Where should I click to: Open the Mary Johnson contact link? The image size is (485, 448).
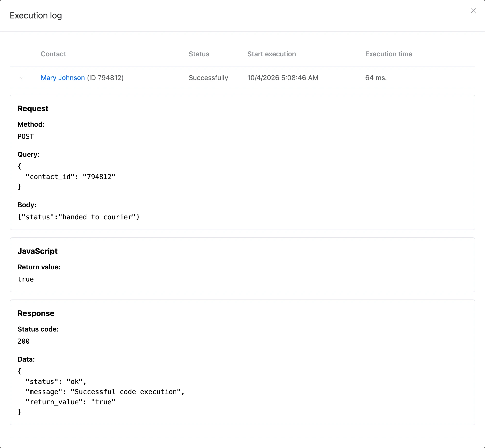click(63, 78)
